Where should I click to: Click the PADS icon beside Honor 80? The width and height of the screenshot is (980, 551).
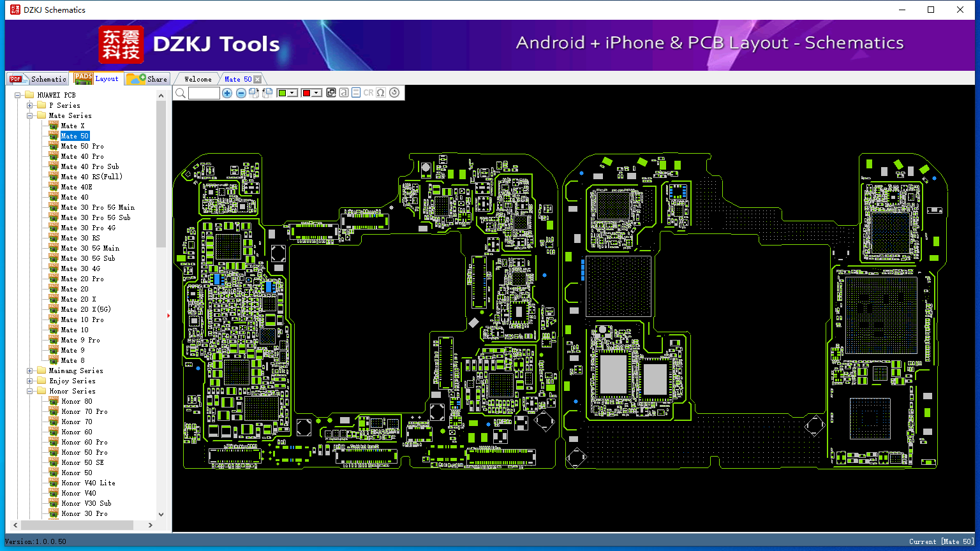click(x=54, y=401)
